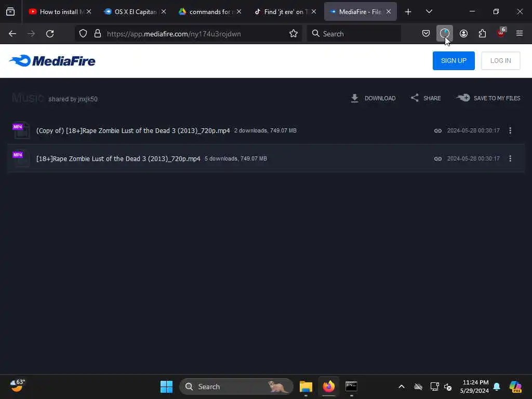Click the '5 downloads, 749.07 MB' text

point(236,159)
